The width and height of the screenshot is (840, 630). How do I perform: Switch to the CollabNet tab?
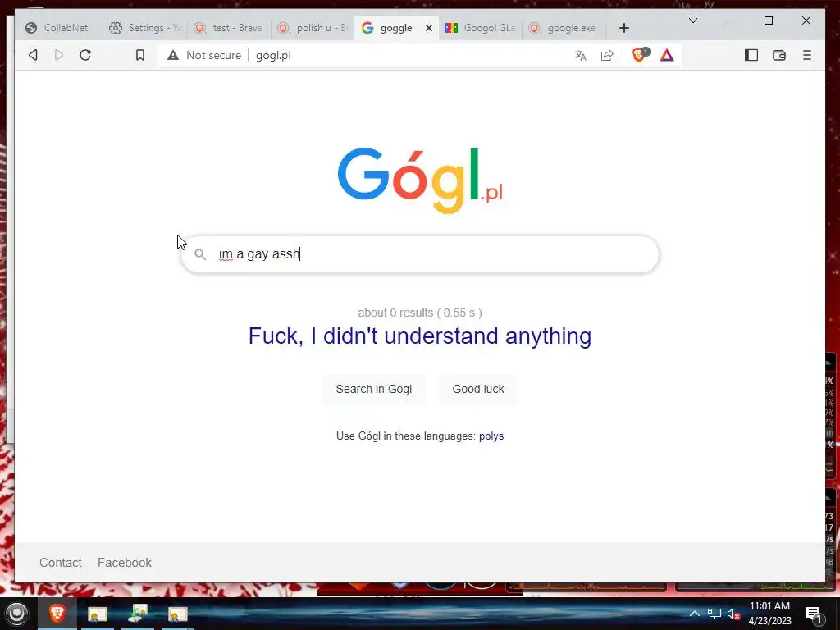[x=57, y=28]
